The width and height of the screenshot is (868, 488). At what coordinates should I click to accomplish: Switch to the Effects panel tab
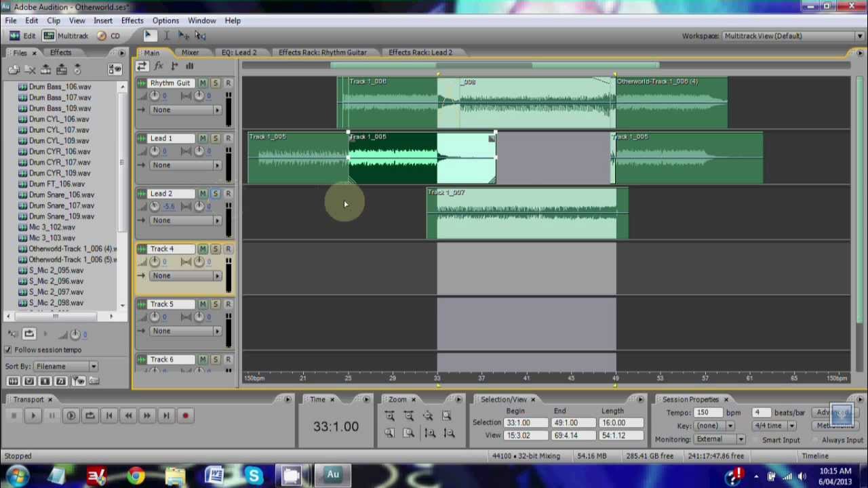coord(60,52)
